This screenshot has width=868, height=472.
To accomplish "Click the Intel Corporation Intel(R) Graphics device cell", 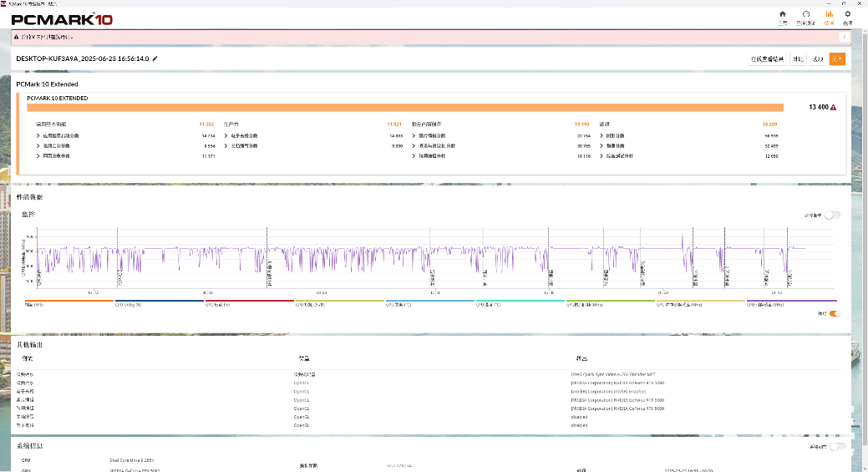I will pos(608,392).
